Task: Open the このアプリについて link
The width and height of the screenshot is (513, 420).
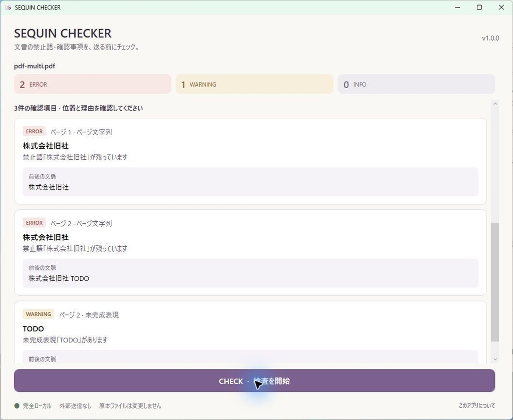Action: [477, 406]
